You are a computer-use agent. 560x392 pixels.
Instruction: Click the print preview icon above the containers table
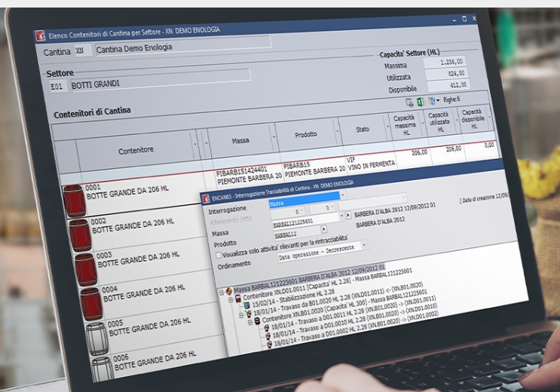410,103
